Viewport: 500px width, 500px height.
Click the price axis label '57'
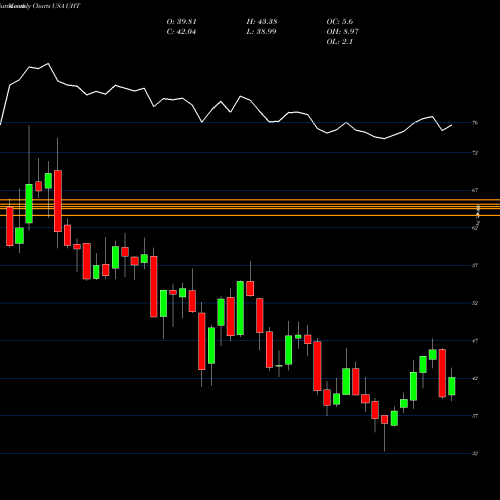[x=475, y=265]
